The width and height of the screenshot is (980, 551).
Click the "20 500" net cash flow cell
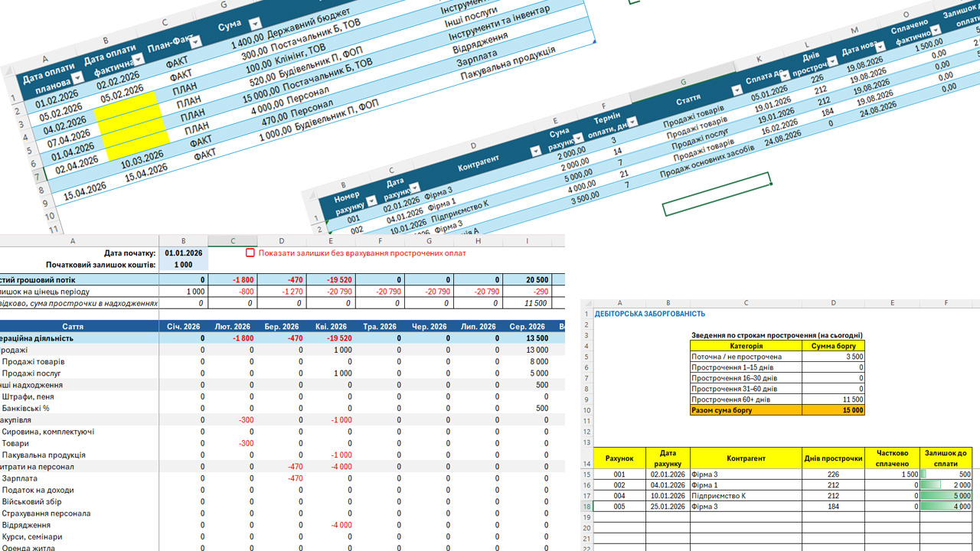(527, 280)
